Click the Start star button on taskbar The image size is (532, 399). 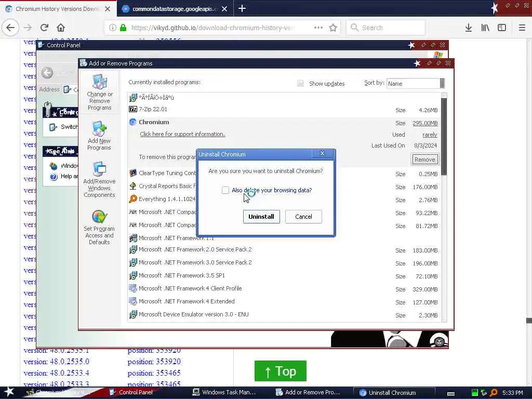[9, 392]
